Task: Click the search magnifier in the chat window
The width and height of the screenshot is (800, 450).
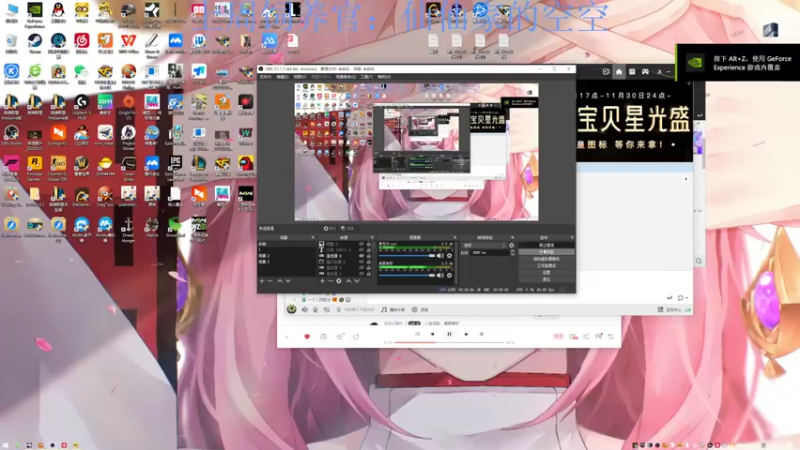Action: pyautogui.click(x=698, y=261)
